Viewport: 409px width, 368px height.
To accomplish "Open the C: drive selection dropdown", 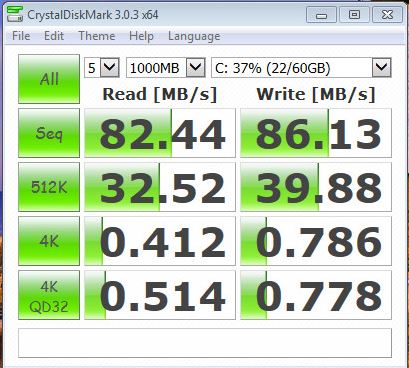I will click(301, 68).
